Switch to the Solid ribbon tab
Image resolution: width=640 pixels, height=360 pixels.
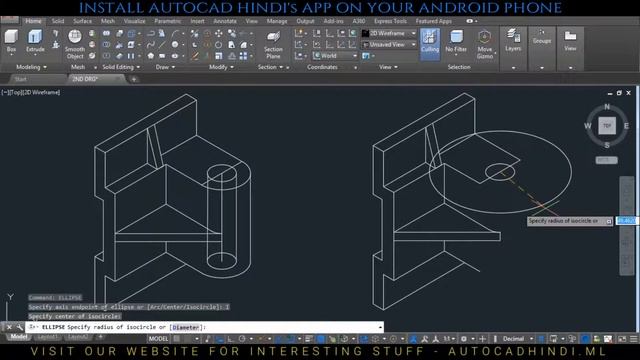(58, 21)
